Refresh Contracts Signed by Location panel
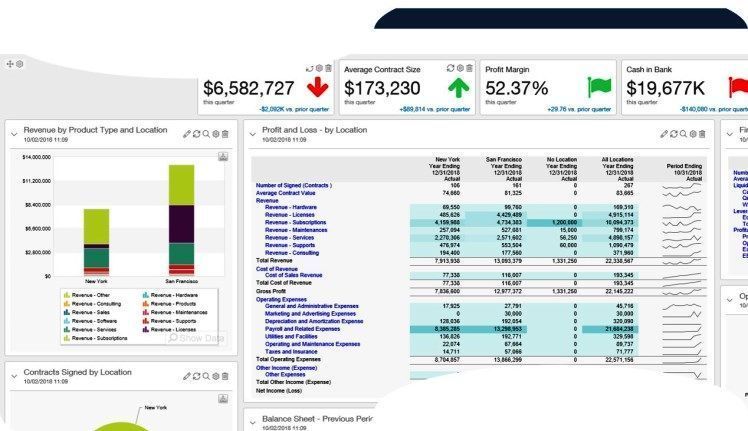This screenshot has width=748, height=431. (197, 376)
